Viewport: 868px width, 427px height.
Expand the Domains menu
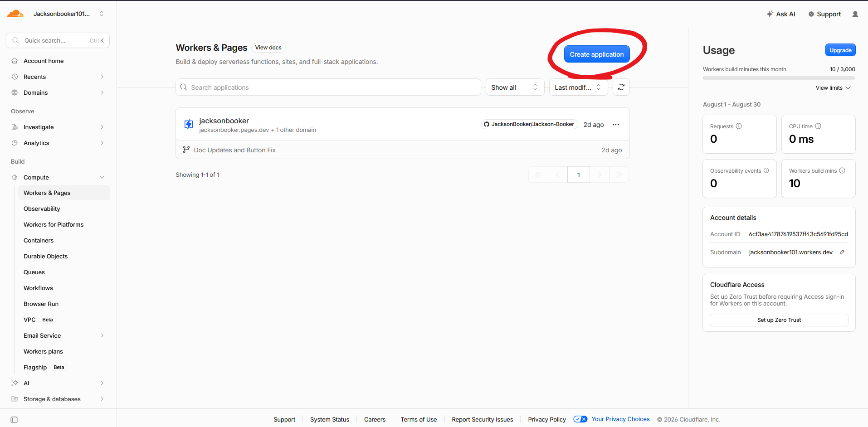[102, 92]
